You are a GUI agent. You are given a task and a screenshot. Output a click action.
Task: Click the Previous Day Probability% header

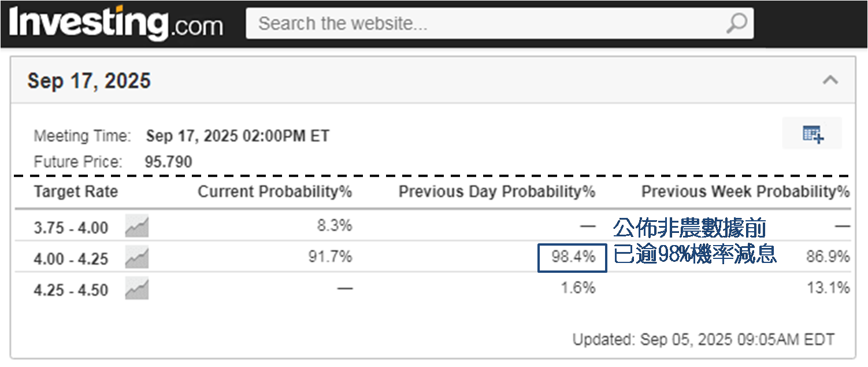(496, 192)
